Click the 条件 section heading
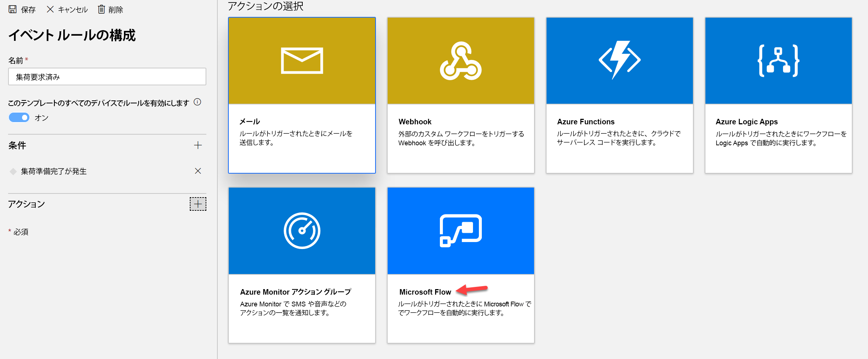Viewport: 868px width, 359px height. 17,145
